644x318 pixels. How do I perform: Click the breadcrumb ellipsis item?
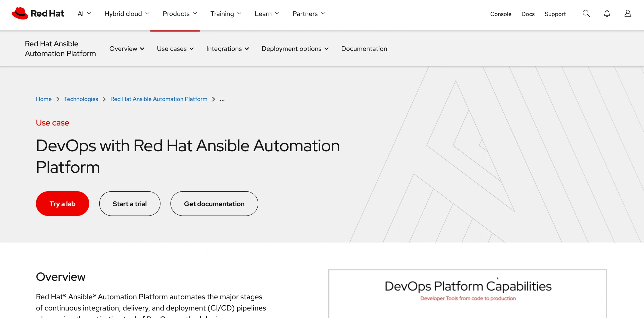tap(222, 100)
